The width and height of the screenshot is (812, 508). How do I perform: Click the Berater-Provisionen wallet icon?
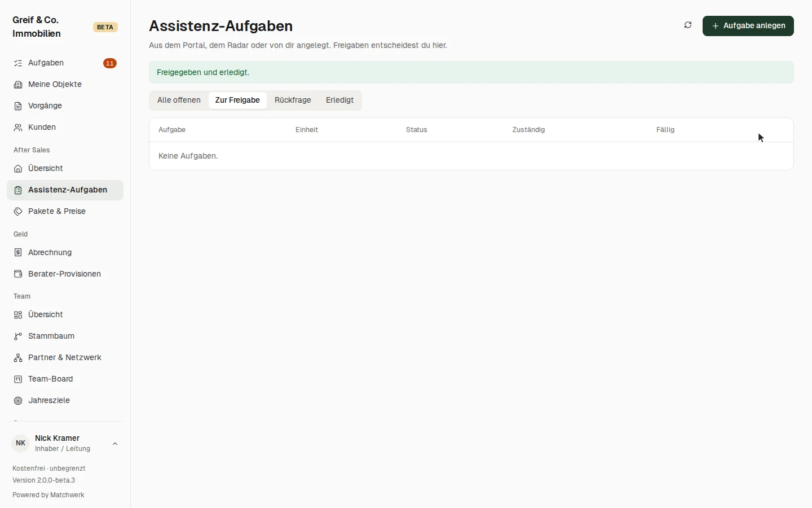pos(18,274)
